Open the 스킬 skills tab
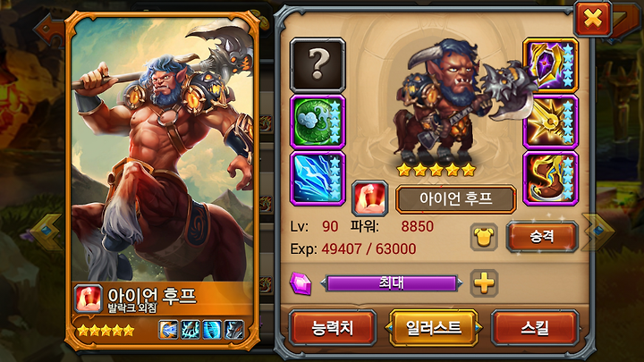Screen dimensions: 644x362 point(535,327)
